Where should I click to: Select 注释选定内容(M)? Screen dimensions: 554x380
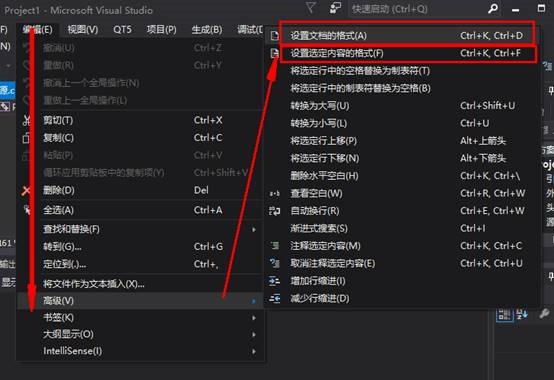403,245
